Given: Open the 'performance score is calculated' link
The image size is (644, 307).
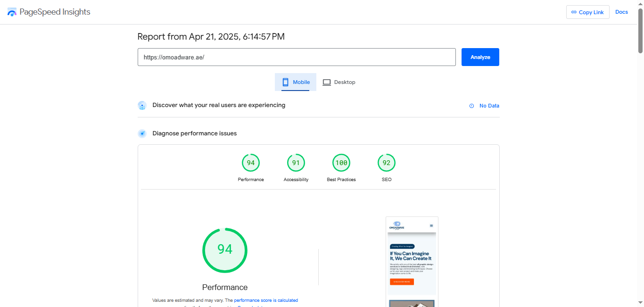Looking at the screenshot, I should pos(266,300).
